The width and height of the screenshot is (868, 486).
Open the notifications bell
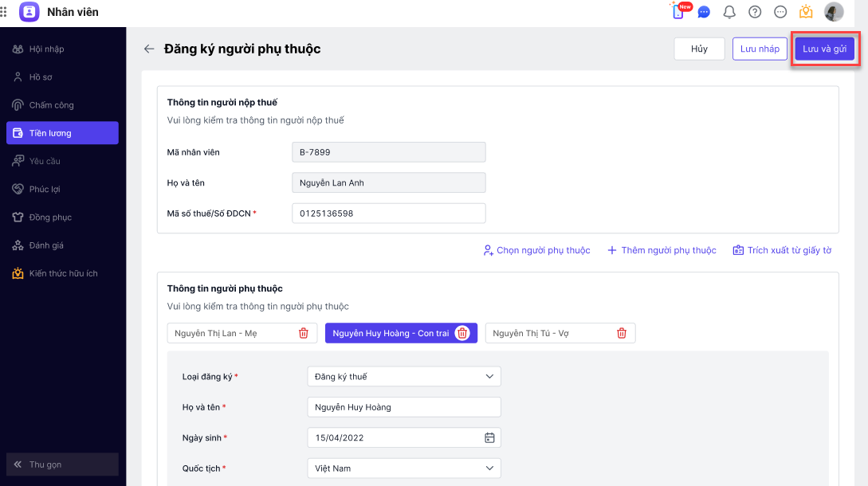(729, 12)
